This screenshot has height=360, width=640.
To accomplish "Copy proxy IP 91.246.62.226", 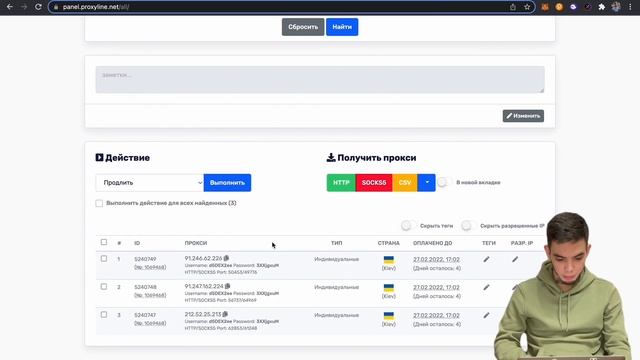I will (x=226, y=258).
